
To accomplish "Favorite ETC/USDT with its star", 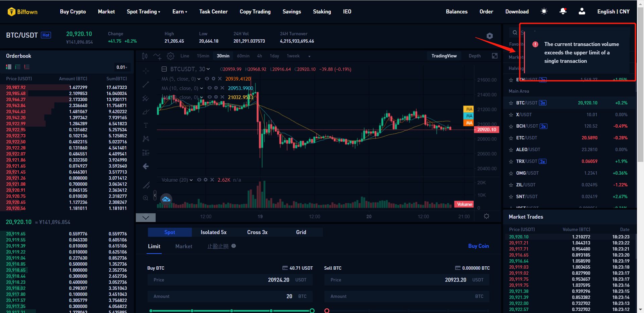I will coord(511,138).
